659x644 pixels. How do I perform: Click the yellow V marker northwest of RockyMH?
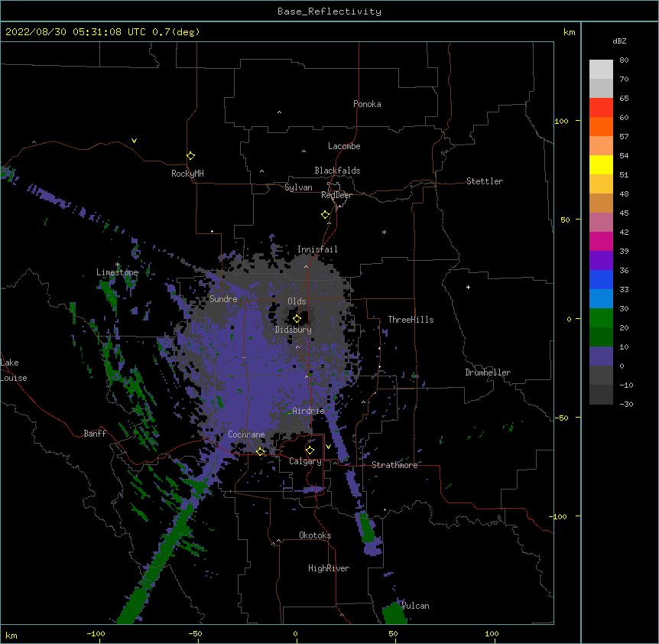pos(134,141)
